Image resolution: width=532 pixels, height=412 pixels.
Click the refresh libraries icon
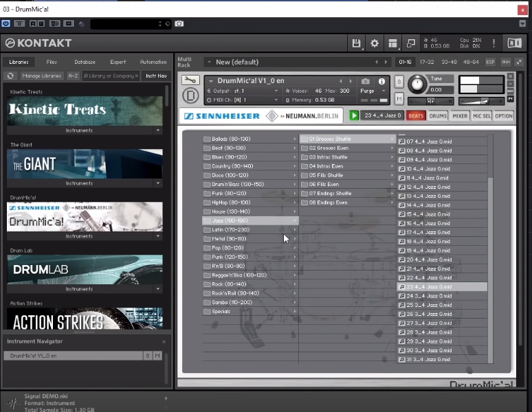(x=10, y=76)
